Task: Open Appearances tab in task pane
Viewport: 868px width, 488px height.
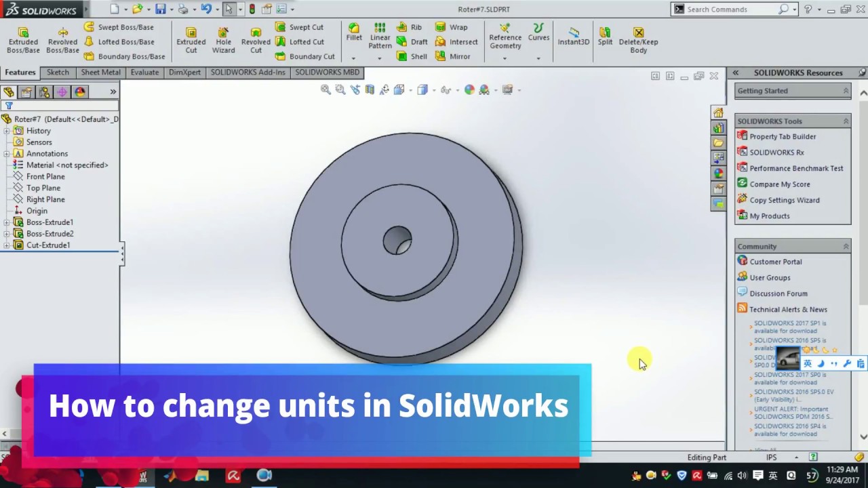Action: coord(718,173)
